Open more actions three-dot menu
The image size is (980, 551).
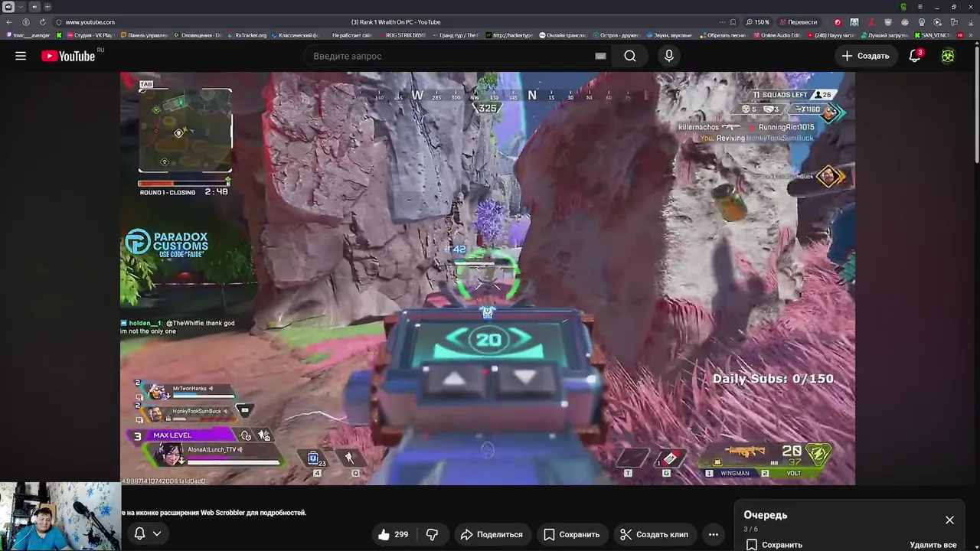714,534
